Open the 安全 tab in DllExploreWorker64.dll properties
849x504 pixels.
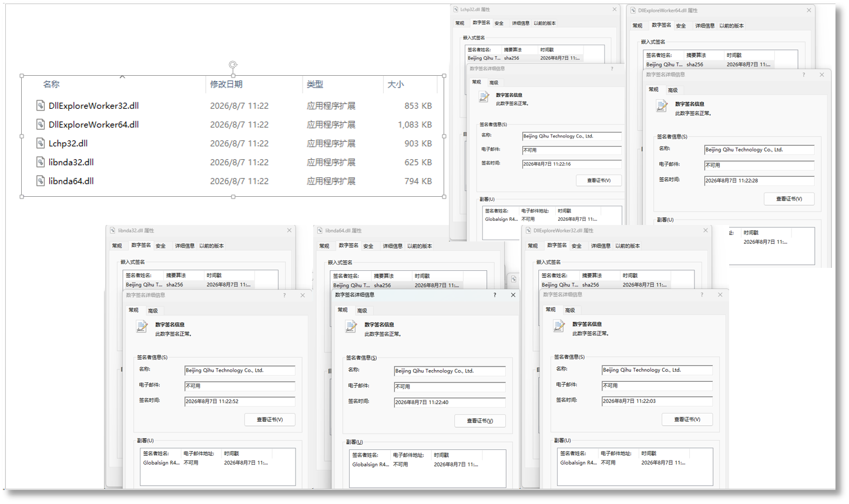(681, 26)
